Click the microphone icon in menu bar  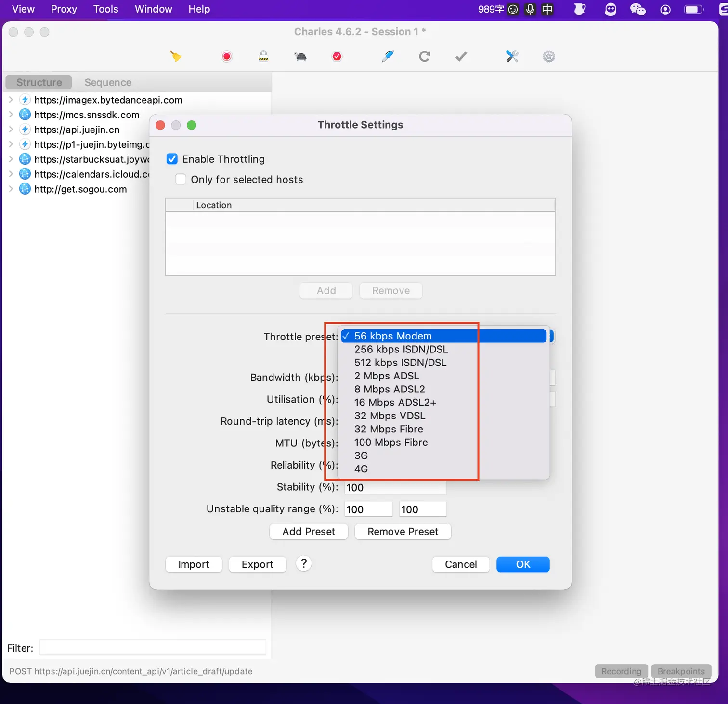pos(530,9)
